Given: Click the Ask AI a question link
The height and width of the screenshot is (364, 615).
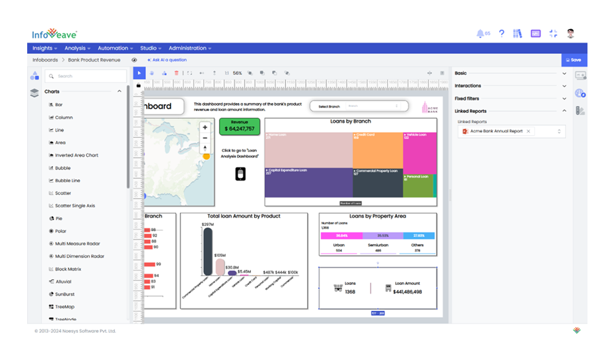Looking at the screenshot, I should (x=167, y=60).
